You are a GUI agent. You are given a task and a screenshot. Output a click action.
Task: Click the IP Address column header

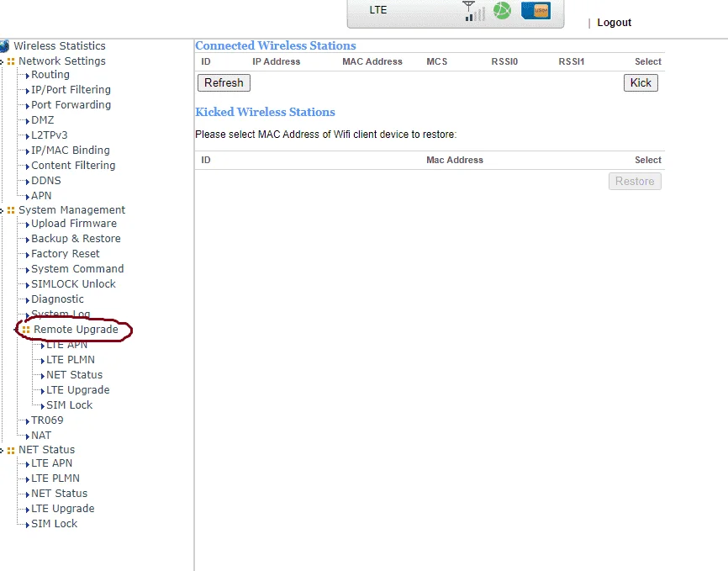click(277, 61)
